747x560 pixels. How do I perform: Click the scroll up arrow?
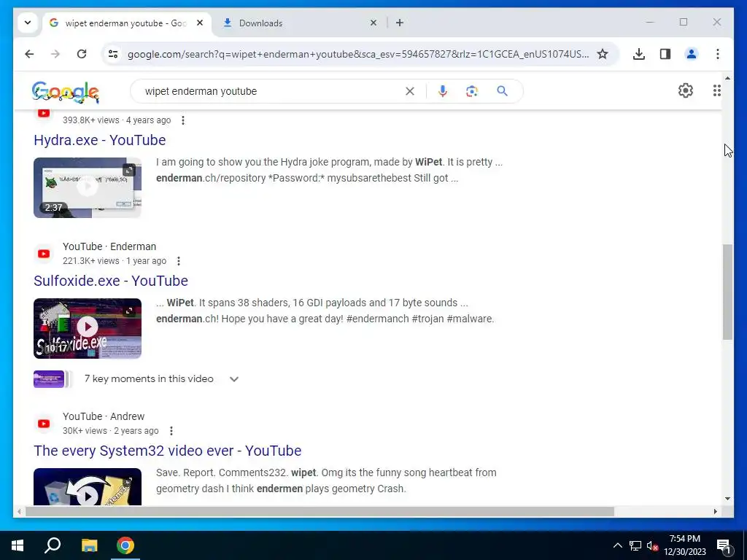click(x=727, y=78)
